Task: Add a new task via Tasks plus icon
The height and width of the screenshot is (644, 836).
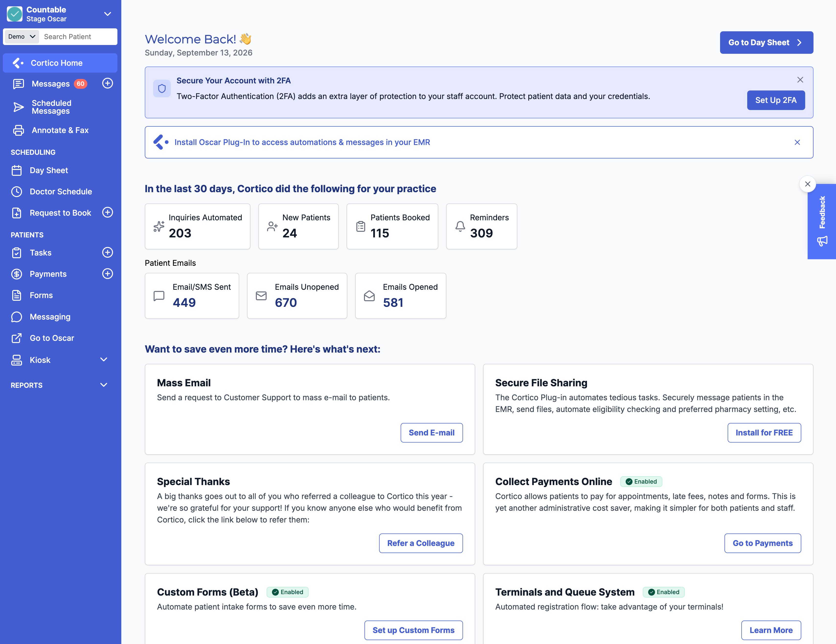Action: pos(108,253)
